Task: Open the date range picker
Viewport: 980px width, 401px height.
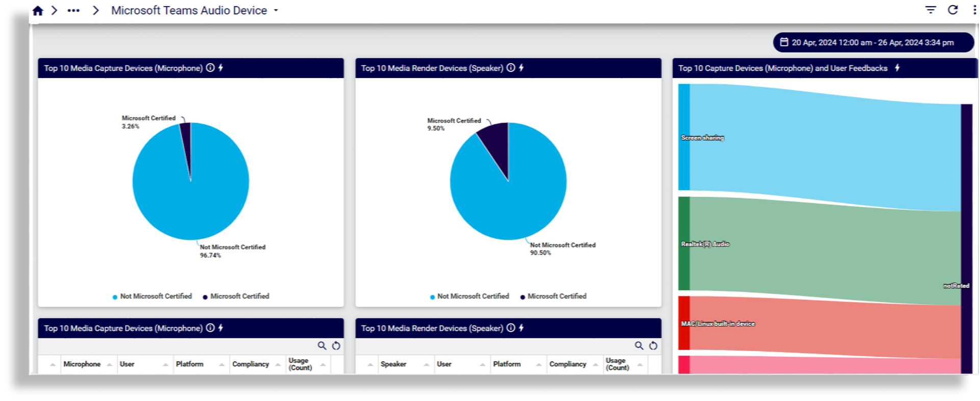Action: (873, 42)
